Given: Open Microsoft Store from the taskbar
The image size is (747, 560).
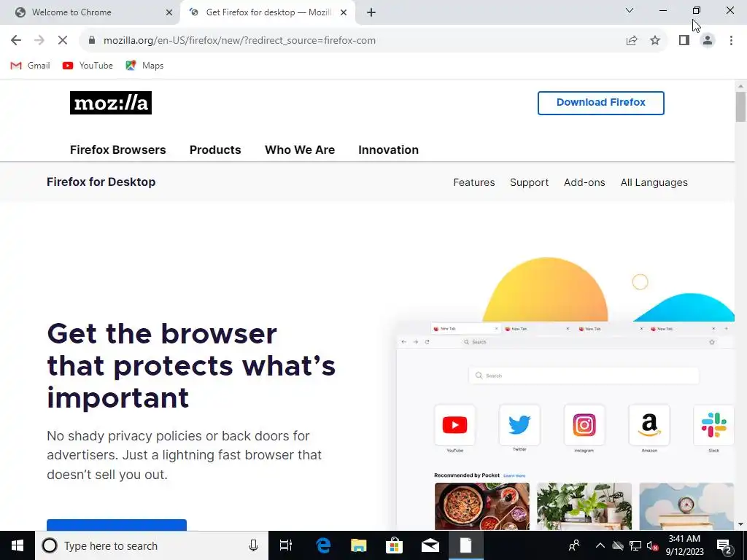Looking at the screenshot, I should (395, 545).
